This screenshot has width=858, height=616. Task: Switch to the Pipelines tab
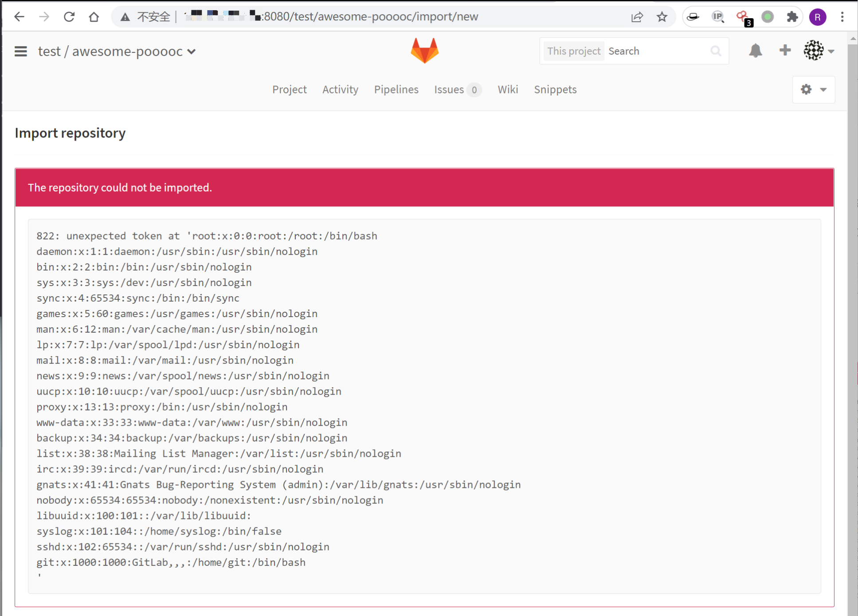396,90
